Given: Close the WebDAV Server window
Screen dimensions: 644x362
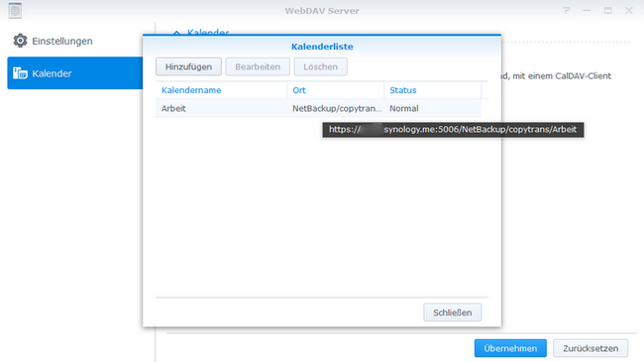Looking at the screenshot, I should 629,10.
